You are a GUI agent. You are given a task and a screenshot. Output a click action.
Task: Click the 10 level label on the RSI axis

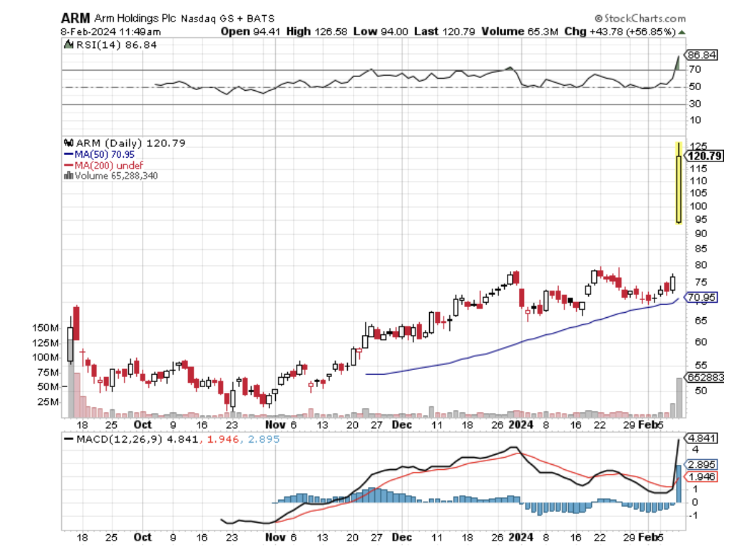[695, 120]
